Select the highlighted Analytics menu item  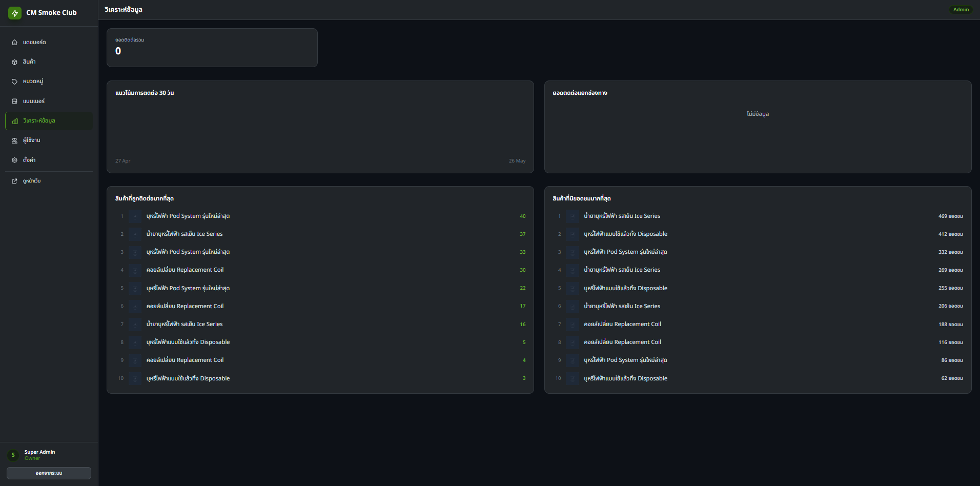[49, 121]
